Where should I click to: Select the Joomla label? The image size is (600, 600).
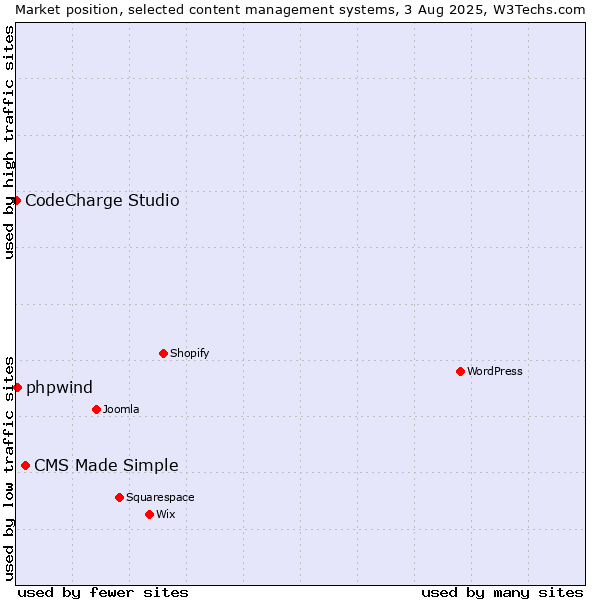(x=121, y=409)
